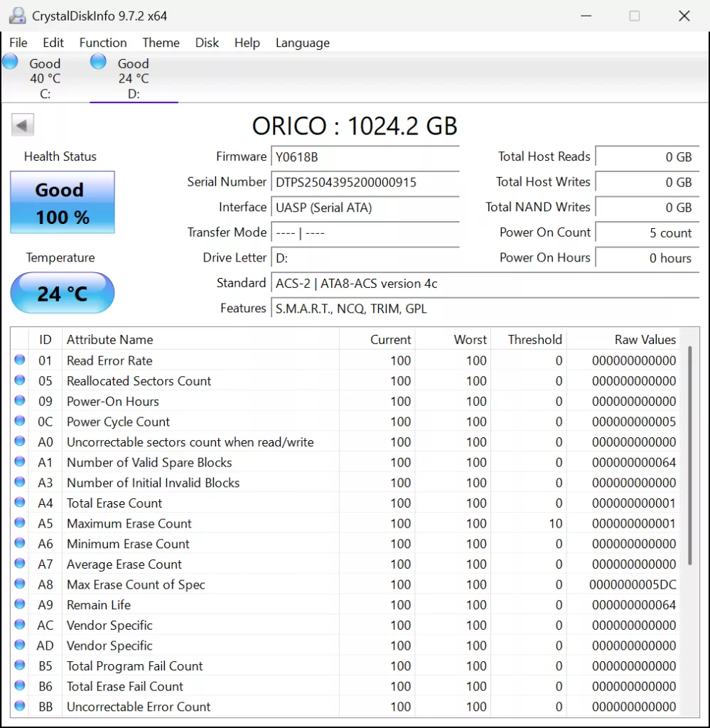Select the D: drive status orb
710x728 pixels.
point(99,62)
